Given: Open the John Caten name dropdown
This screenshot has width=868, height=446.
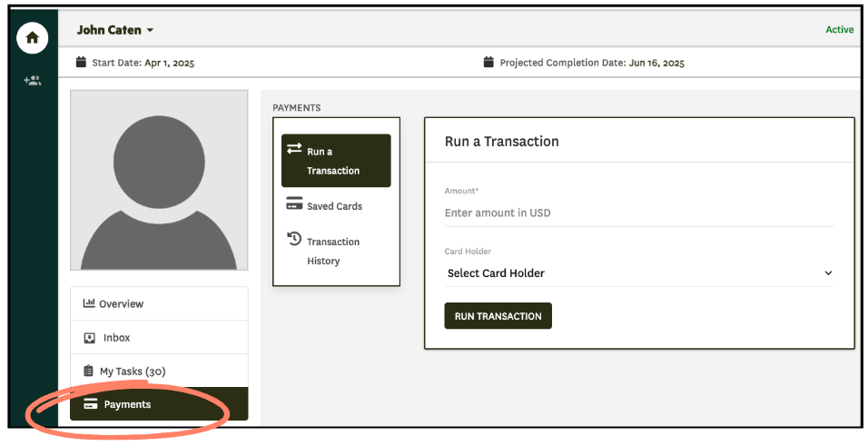Looking at the screenshot, I should coord(115,30).
